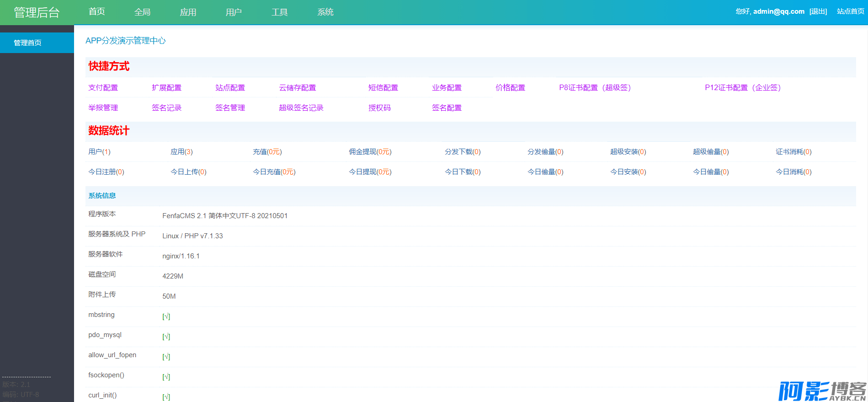Click the 系统信息 section header
This screenshot has width=868, height=402.
(102, 196)
